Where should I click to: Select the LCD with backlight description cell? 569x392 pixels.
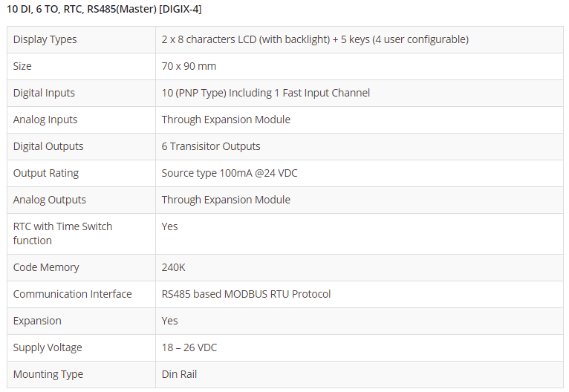tap(315, 39)
